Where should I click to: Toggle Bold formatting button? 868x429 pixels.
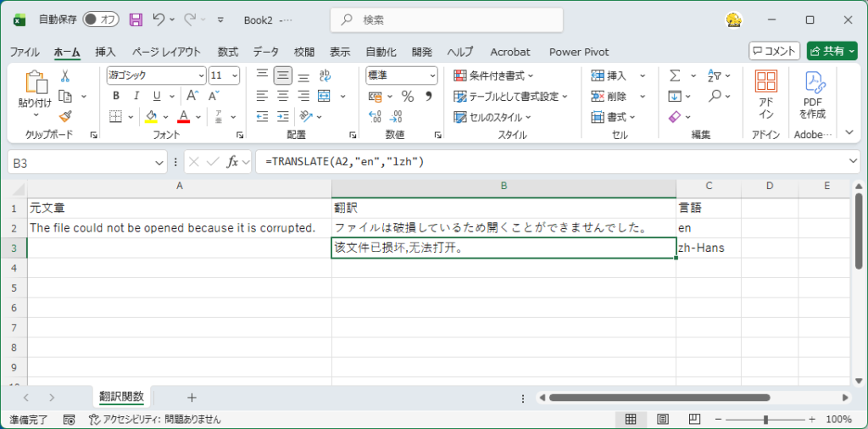pos(116,96)
